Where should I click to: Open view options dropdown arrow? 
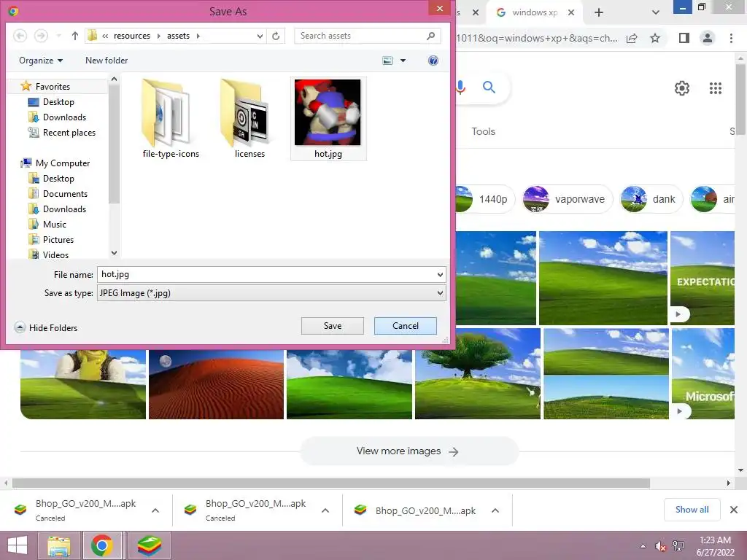[x=403, y=61]
